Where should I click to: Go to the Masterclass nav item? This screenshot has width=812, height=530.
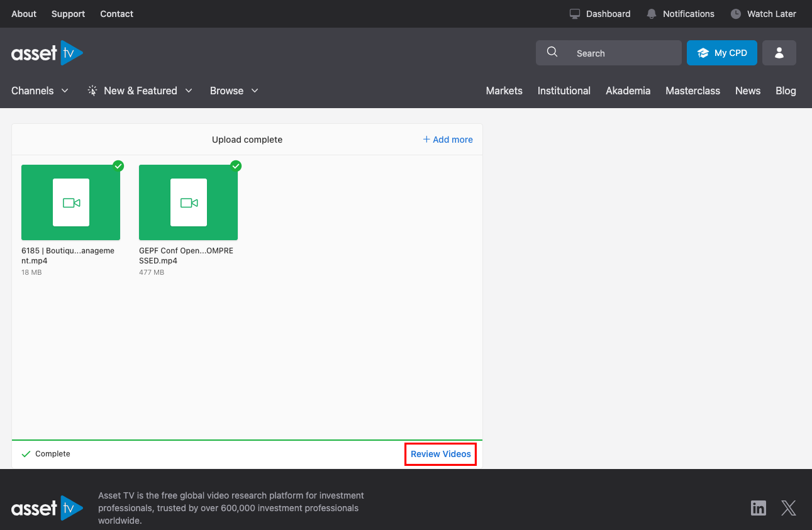pos(692,91)
